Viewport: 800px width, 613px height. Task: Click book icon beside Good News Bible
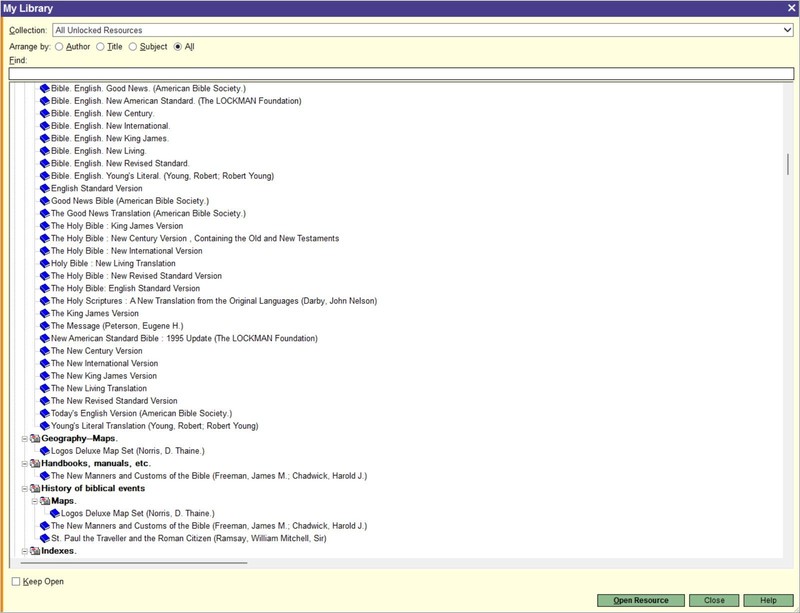coord(45,201)
